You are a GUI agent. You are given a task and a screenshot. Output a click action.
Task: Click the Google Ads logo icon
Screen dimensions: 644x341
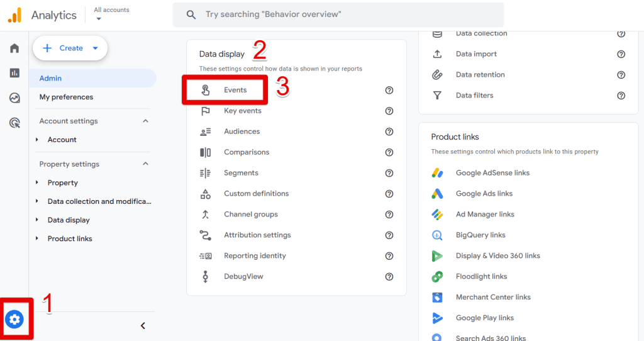438,194
